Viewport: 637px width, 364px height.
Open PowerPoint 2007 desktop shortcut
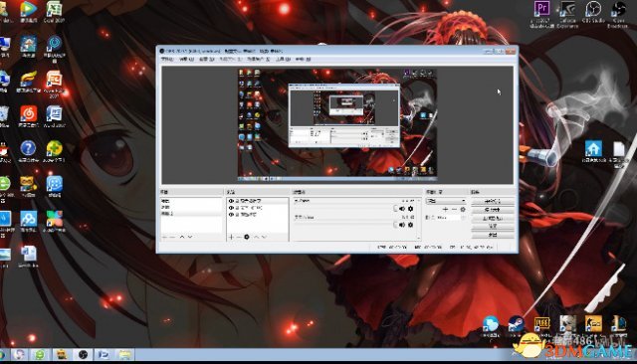click(54, 84)
